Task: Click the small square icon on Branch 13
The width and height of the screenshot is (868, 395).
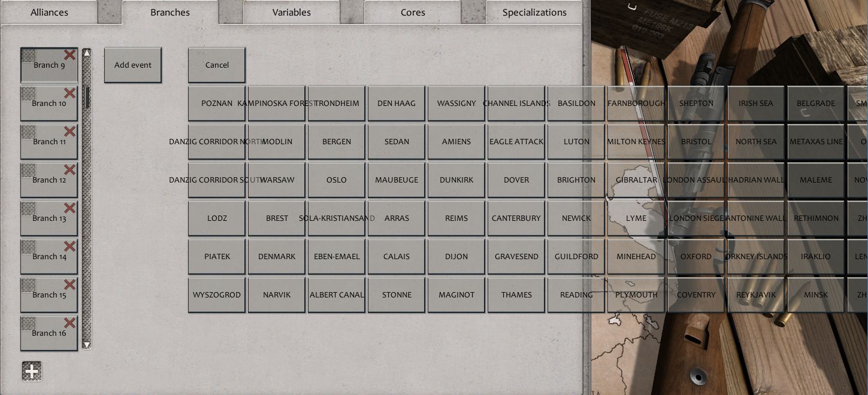Action: point(28,209)
